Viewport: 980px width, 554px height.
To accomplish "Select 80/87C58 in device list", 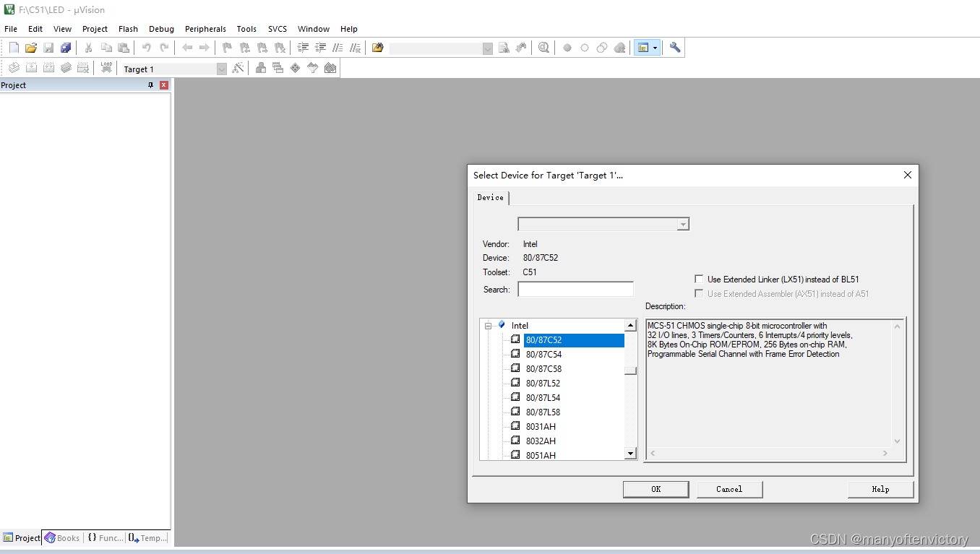I will [x=543, y=369].
